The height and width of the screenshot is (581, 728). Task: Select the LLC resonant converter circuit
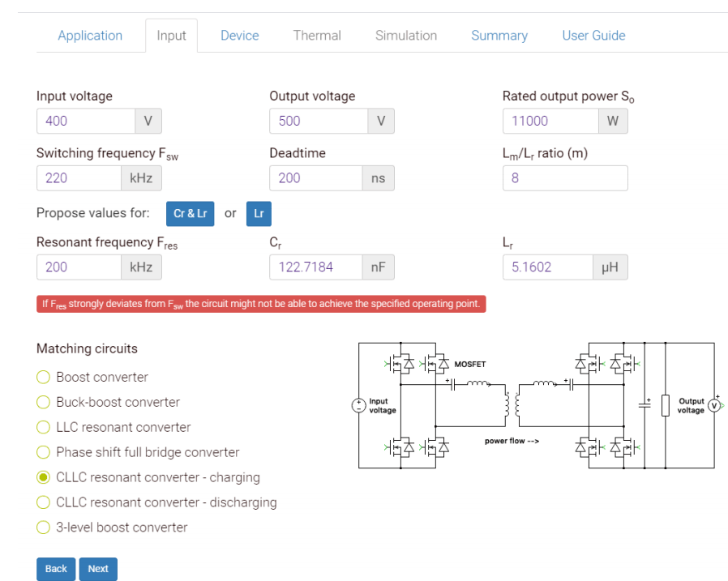[43, 427]
